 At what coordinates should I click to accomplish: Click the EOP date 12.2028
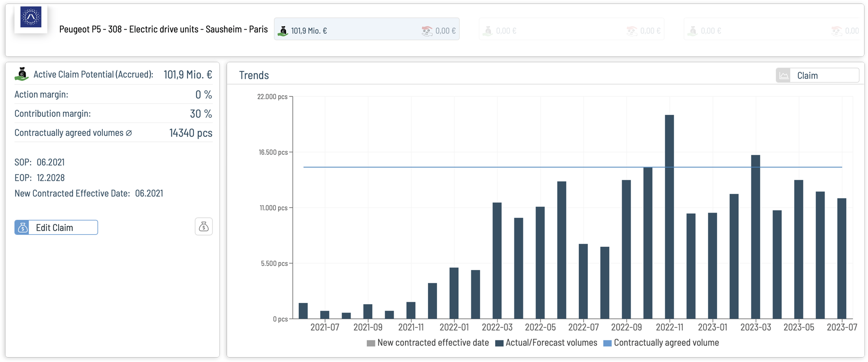click(50, 178)
